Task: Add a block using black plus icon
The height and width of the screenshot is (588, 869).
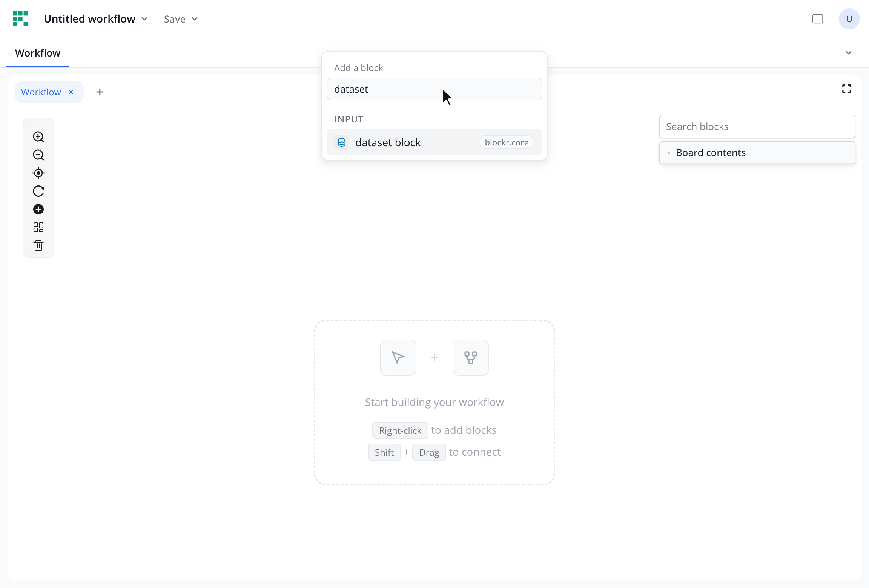Action: tap(38, 209)
